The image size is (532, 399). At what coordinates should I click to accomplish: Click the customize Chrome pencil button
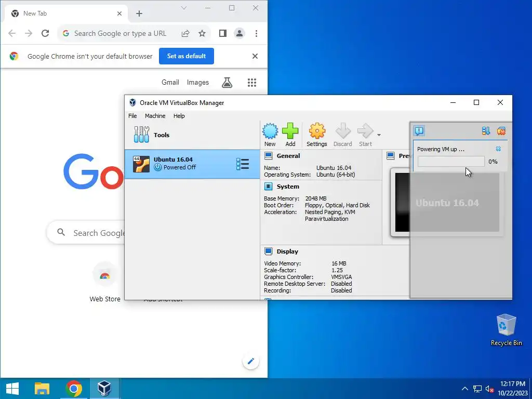pyautogui.click(x=251, y=361)
